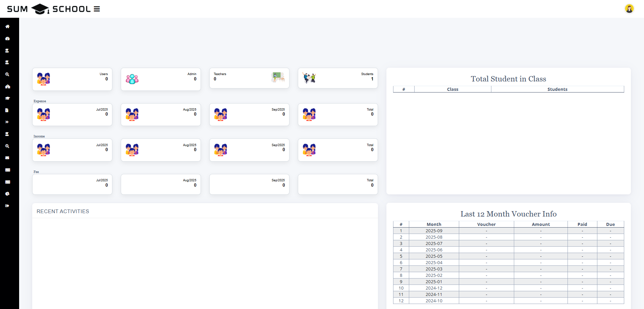Screen dimensions: 644x309
Task: Select the speedometer dashboard icon
Action: pyautogui.click(x=7, y=39)
